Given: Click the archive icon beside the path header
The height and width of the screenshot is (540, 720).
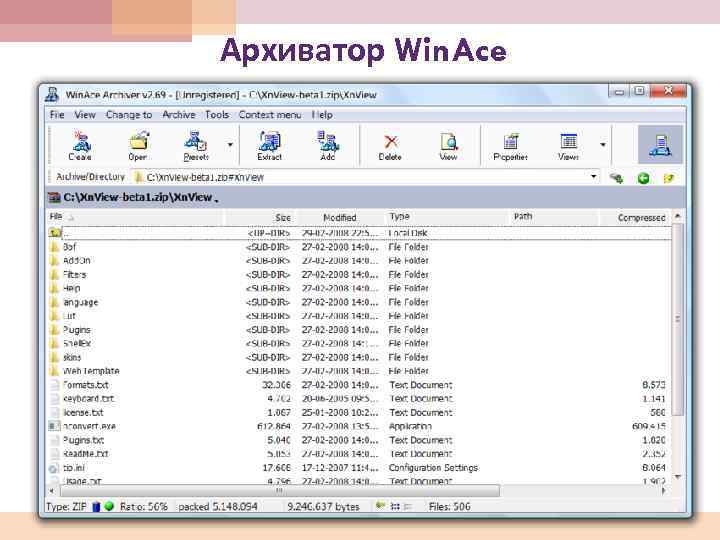Looking at the screenshot, I should 54,198.
